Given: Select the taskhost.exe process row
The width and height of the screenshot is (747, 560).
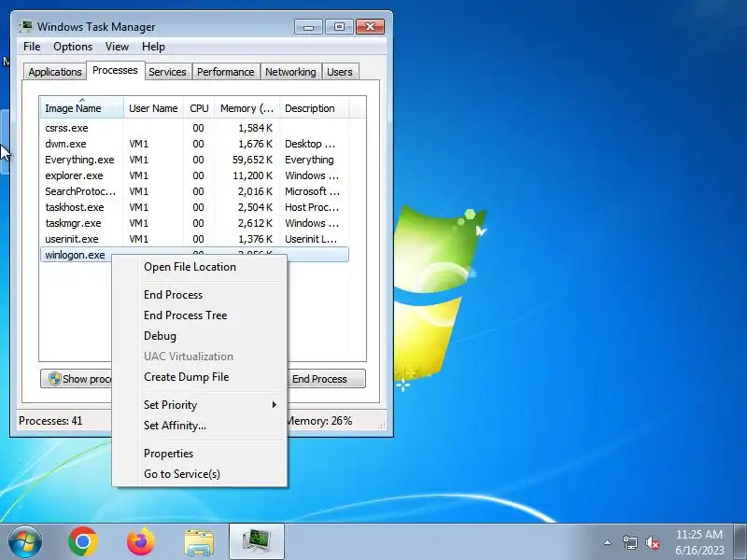Looking at the screenshot, I should click(x=194, y=207).
